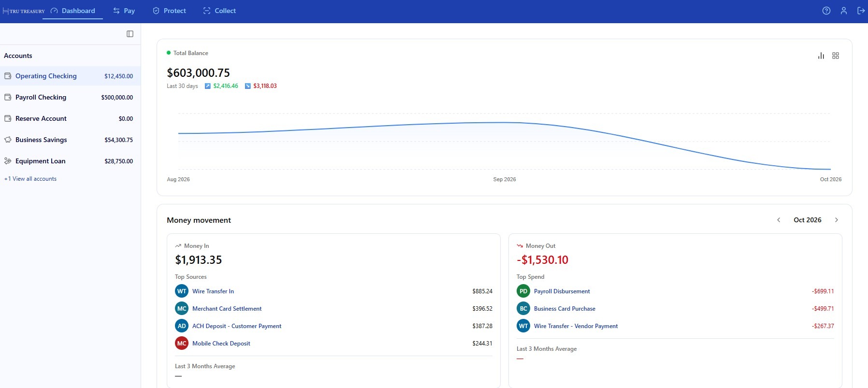Select the Payroll Checking account name
868x388 pixels.
click(x=41, y=97)
